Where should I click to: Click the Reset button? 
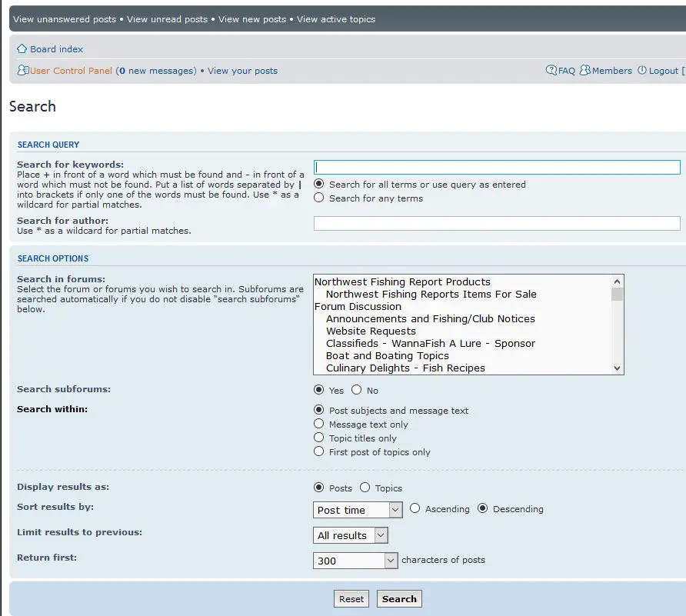[351, 599]
